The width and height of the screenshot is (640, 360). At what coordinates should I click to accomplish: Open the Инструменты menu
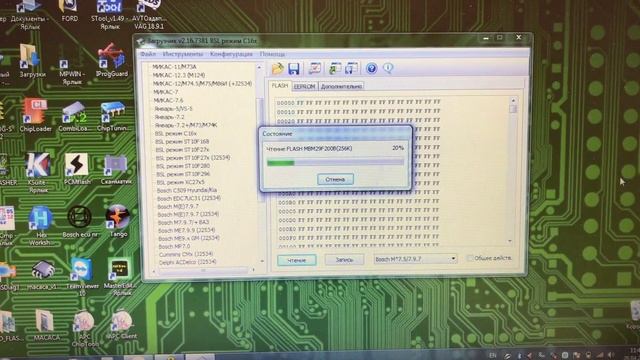(182, 54)
